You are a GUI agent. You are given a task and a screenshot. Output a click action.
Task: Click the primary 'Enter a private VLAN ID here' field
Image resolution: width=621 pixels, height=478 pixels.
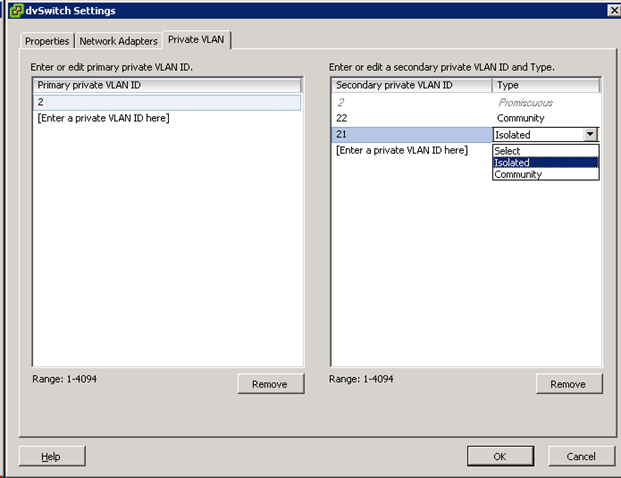point(103,118)
